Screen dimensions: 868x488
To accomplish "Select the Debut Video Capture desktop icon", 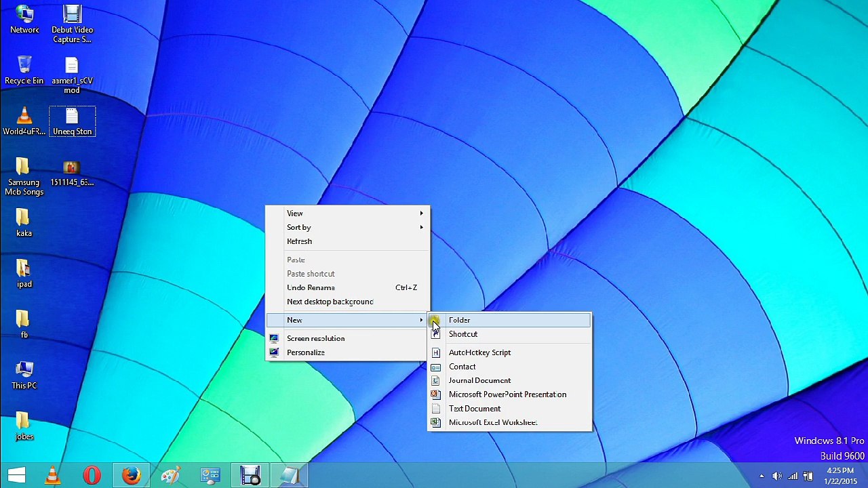I will coord(72,24).
